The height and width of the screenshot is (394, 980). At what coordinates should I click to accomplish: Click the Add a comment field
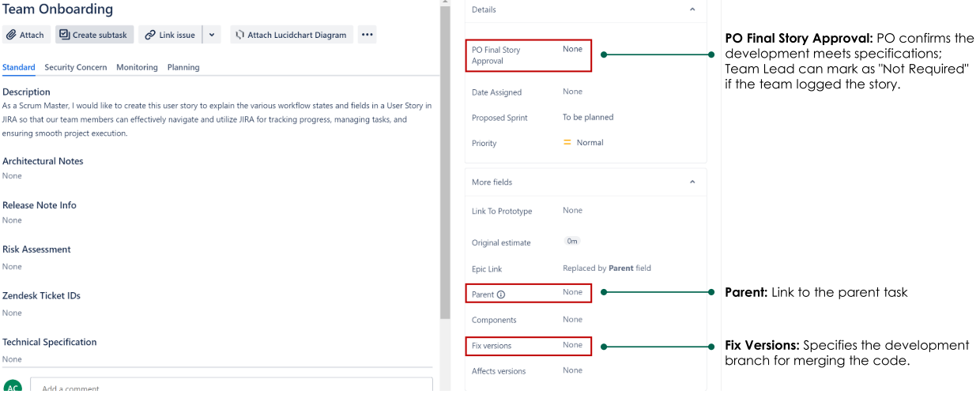pyautogui.click(x=231, y=386)
